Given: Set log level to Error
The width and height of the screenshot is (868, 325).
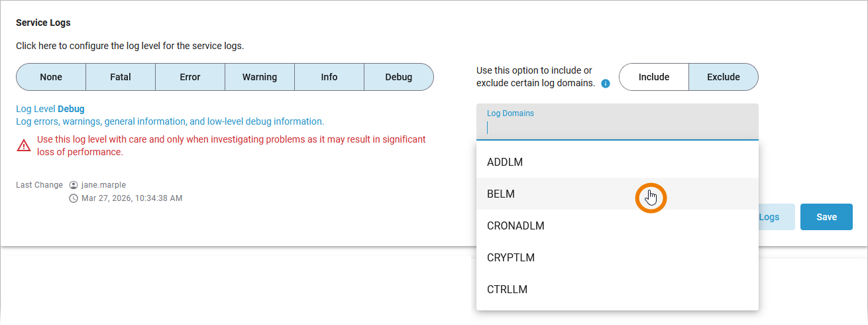Looking at the screenshot, I should point(190,77).
